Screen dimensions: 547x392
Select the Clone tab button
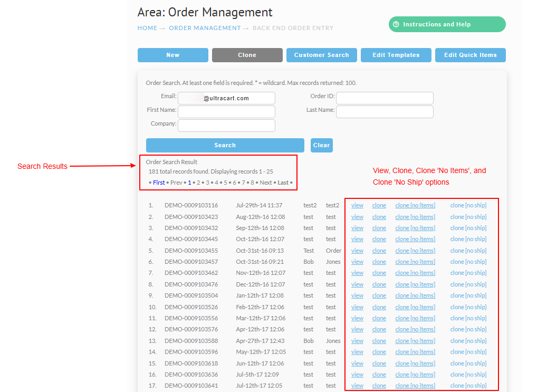tap(247, 55)
